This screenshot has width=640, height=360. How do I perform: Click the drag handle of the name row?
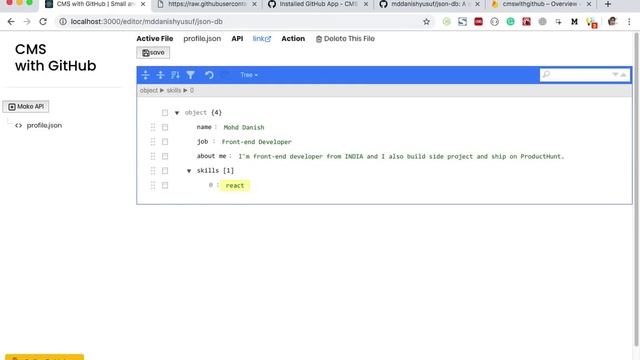(x=153, y=127)
